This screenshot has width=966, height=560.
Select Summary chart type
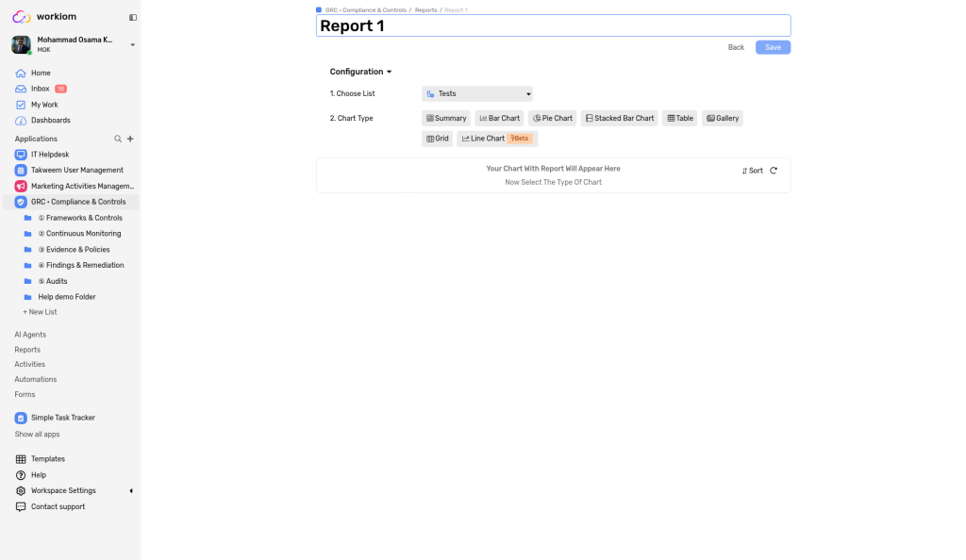click(x=446, y=118)
